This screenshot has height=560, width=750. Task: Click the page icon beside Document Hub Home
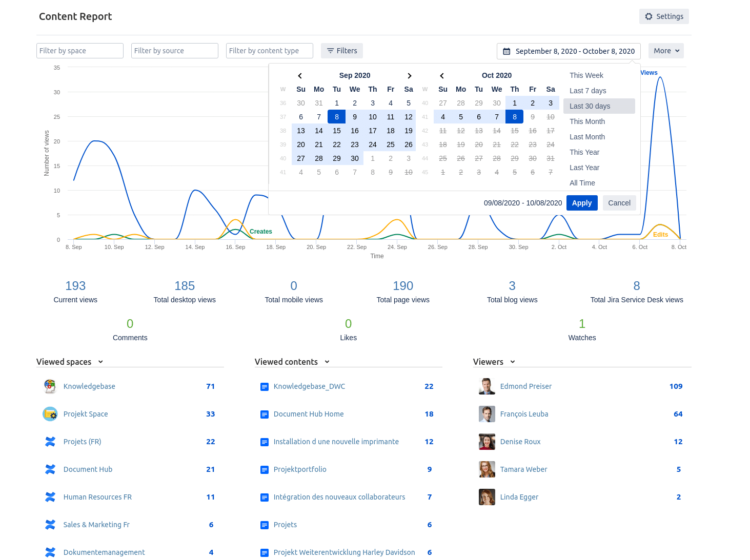point(265,414)
